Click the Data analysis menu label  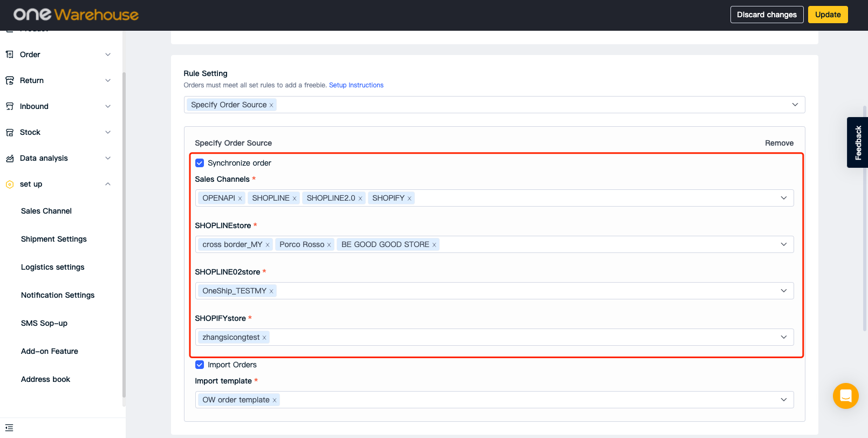pos(44,158)
